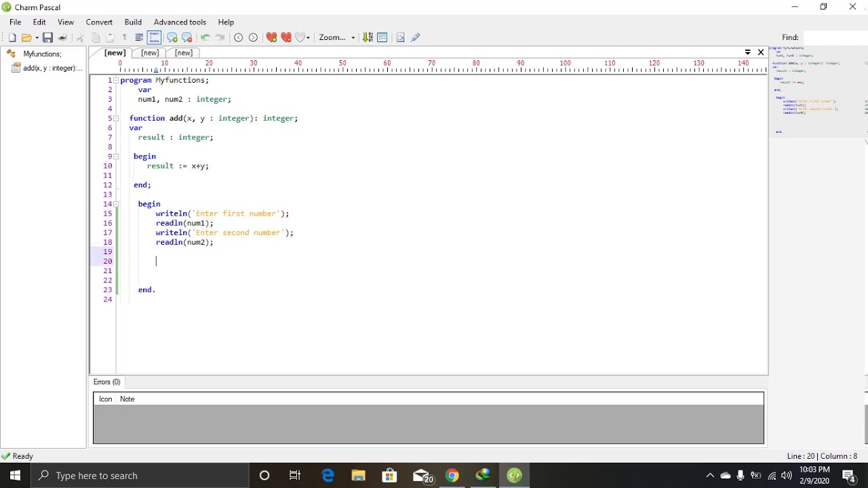Open the View menu
868x488 pixels.
tap(66, 22)
